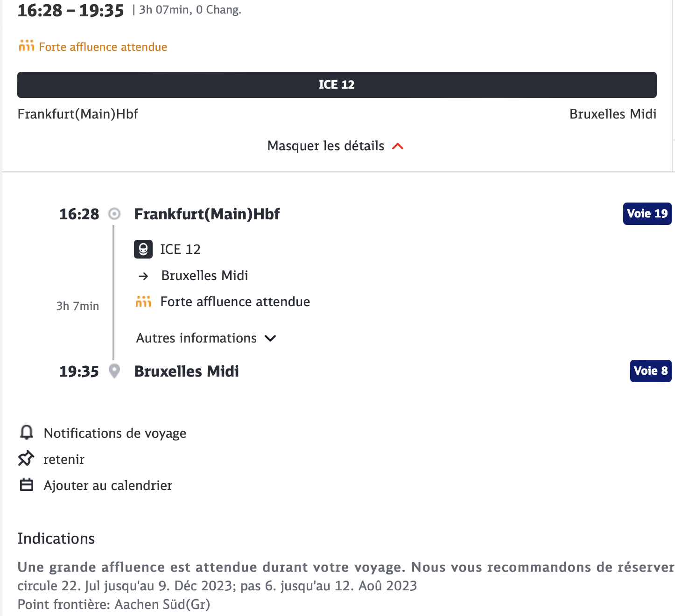The image size is (675, 616).
Task: Click the bell icon for travel notifications
Action: coord(27,433)
